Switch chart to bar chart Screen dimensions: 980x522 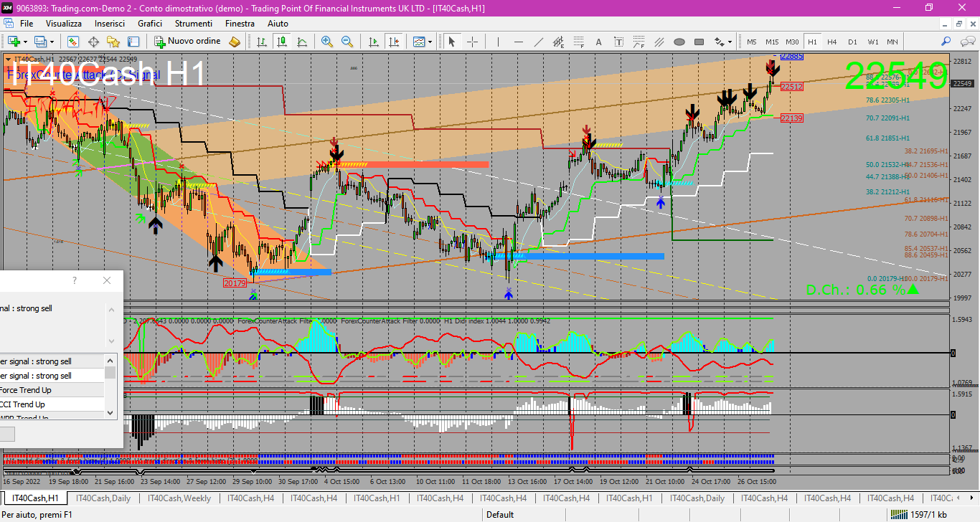pyautogui.click(x=262, y=42)
